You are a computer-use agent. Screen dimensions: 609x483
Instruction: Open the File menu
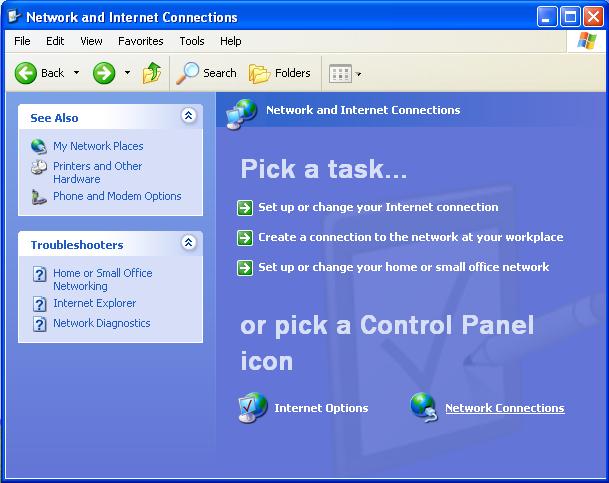[x=22, y=41]
